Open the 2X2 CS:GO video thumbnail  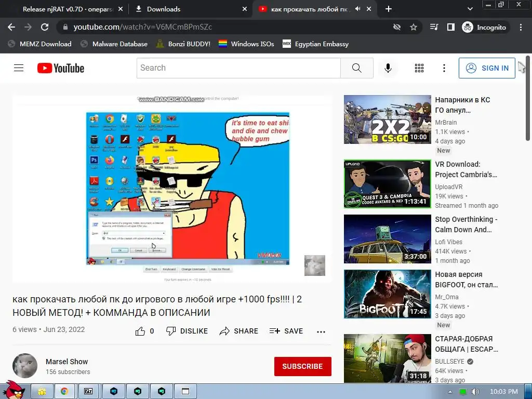[x=388, y=119]
